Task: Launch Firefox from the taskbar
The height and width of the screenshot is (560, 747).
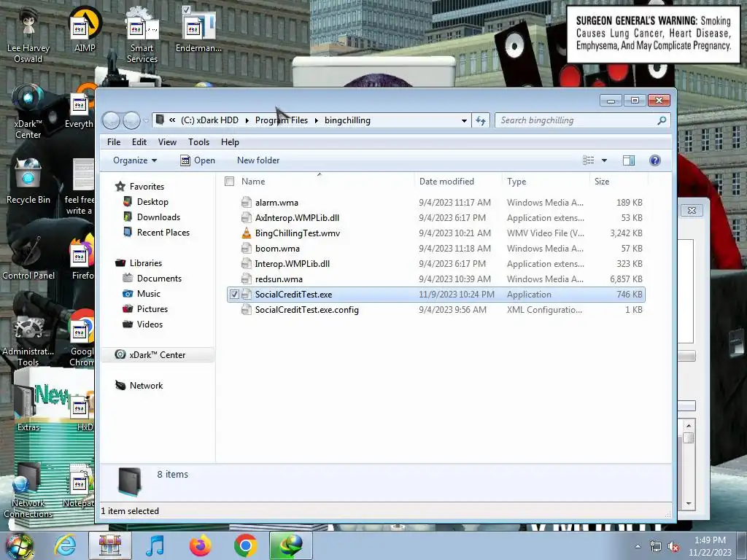Action: pos(200,545)
